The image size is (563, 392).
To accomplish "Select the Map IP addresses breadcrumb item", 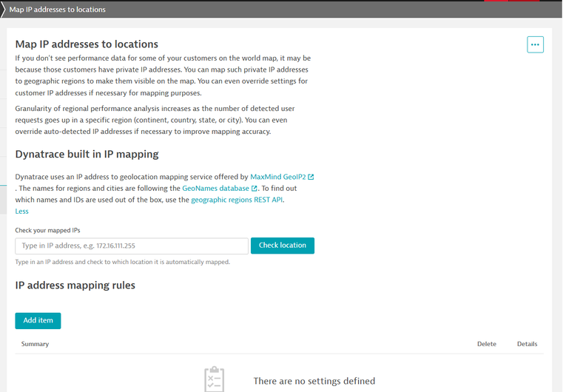I will pos(58,10).
